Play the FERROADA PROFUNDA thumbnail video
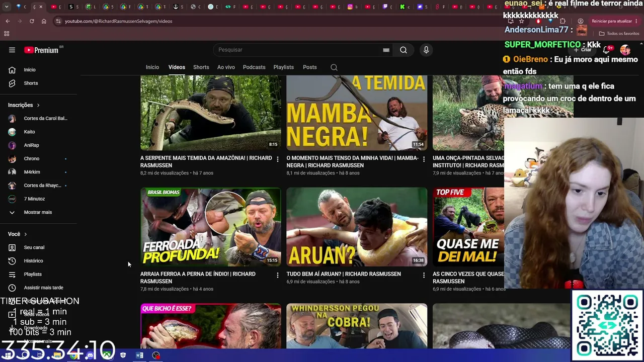The width and height of the screenshot is (644, 362). coord(211,227)
